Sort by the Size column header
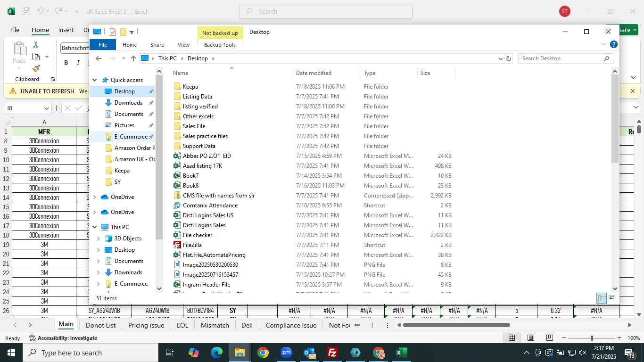 coord(436,73)
